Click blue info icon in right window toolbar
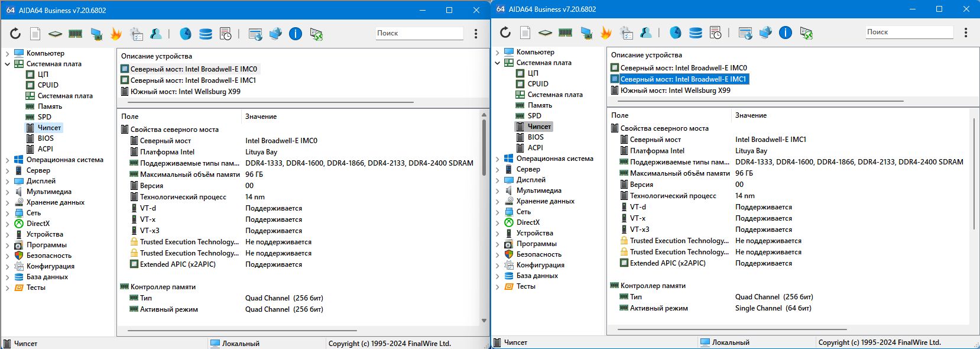 pos(786,33)
